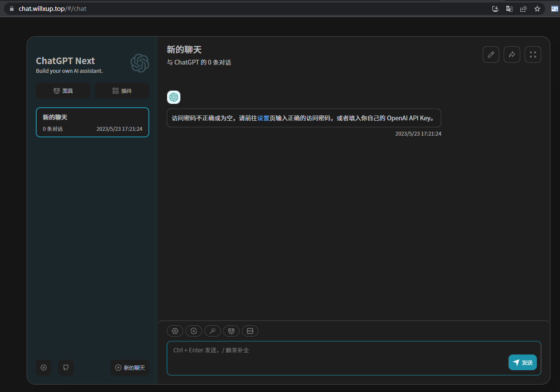Viewport: 560px width, 392px height.
Task: Select the 新的聊天 conversation in sidebar list
Action: [x=92, y=123]
